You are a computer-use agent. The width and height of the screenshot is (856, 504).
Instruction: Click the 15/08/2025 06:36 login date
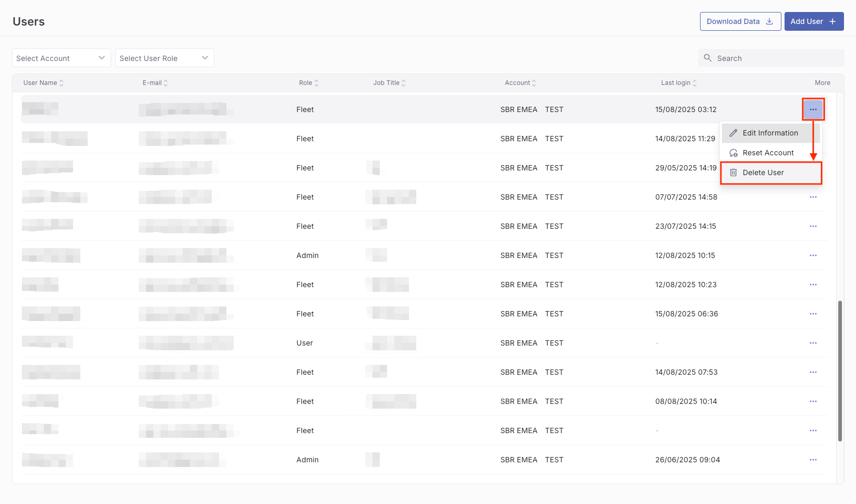(x=686, y=314)
